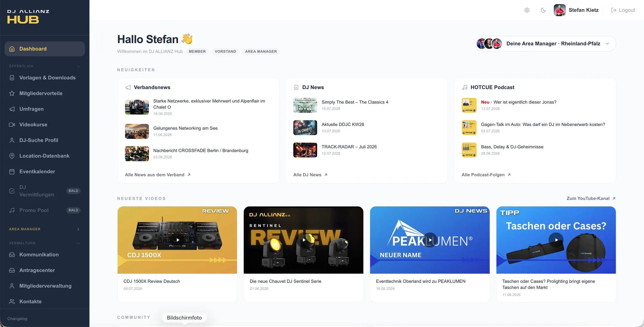Visit Zum YouTube-Kanal link
This screenshot has width=644, height=327.
click(591, 198)
